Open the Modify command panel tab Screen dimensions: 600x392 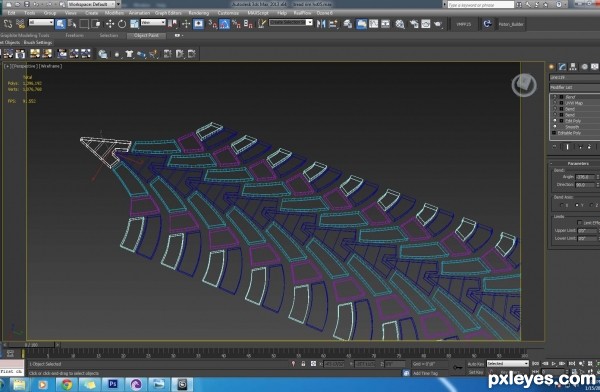(x=562, y=67)
